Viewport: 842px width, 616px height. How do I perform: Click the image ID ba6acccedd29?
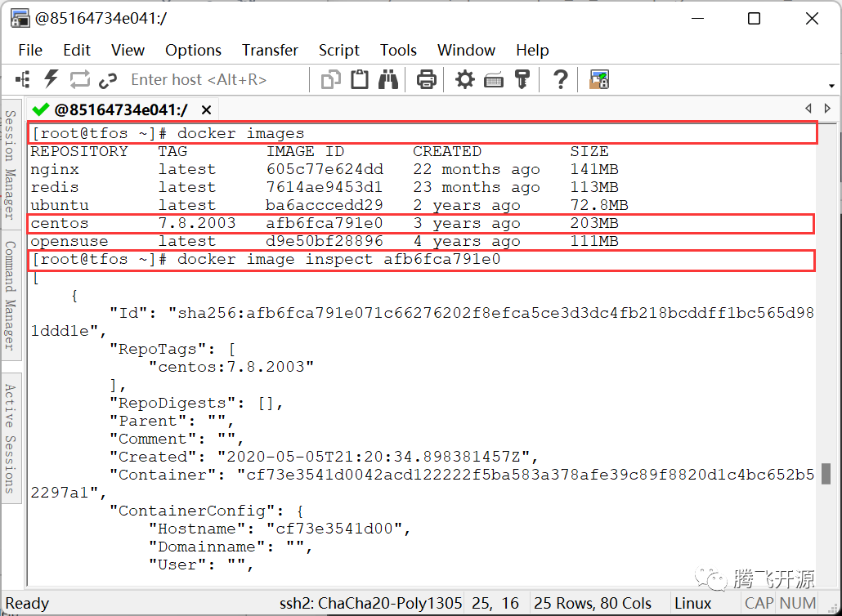(x=325, y=205)
